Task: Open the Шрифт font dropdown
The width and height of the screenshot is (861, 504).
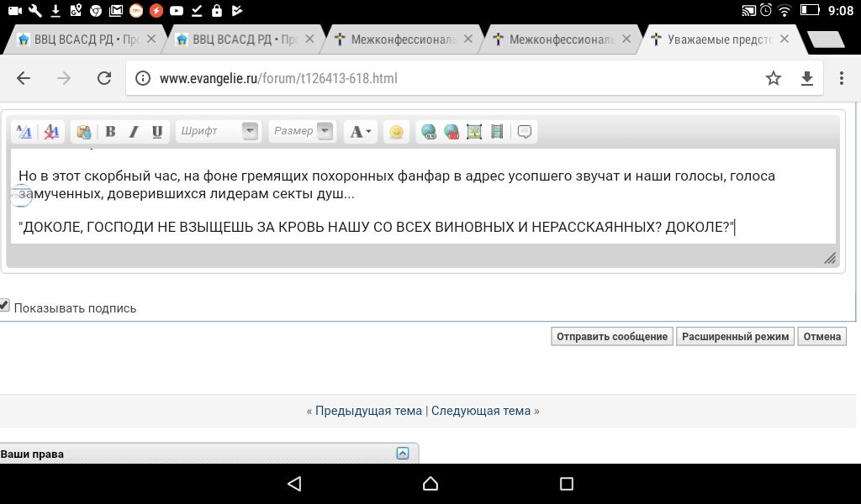Action: (x=250, y=131)
